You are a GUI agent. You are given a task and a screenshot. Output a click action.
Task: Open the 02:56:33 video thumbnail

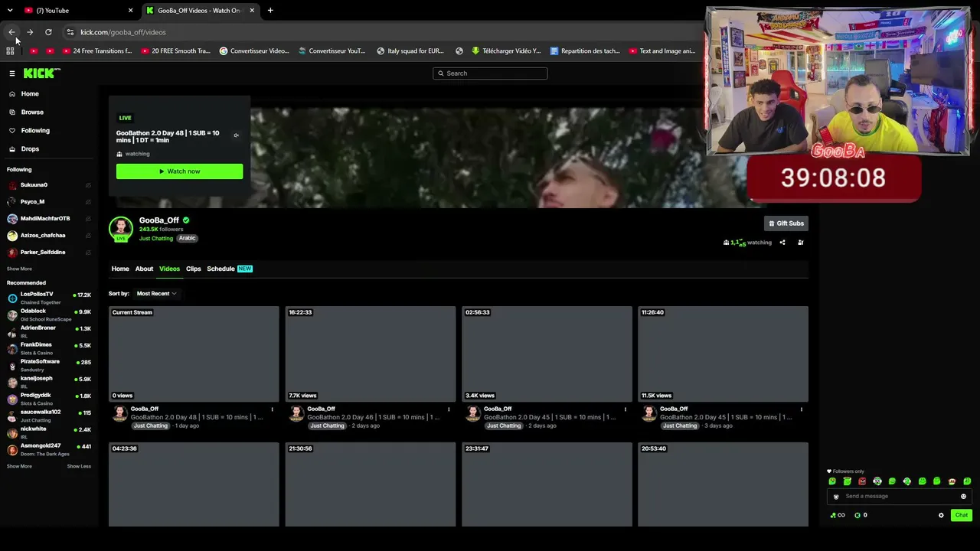coord(547,354)
